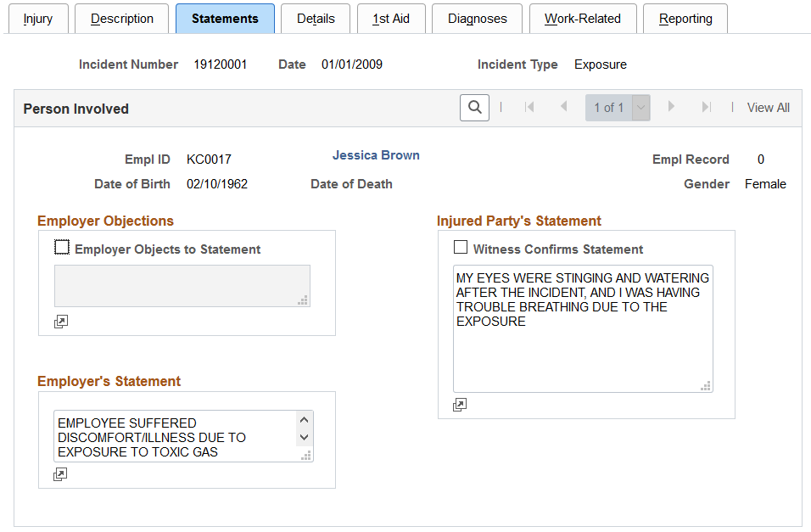Open Employer Objections text in popout window
811x532 pixels.
coord(61,322)
